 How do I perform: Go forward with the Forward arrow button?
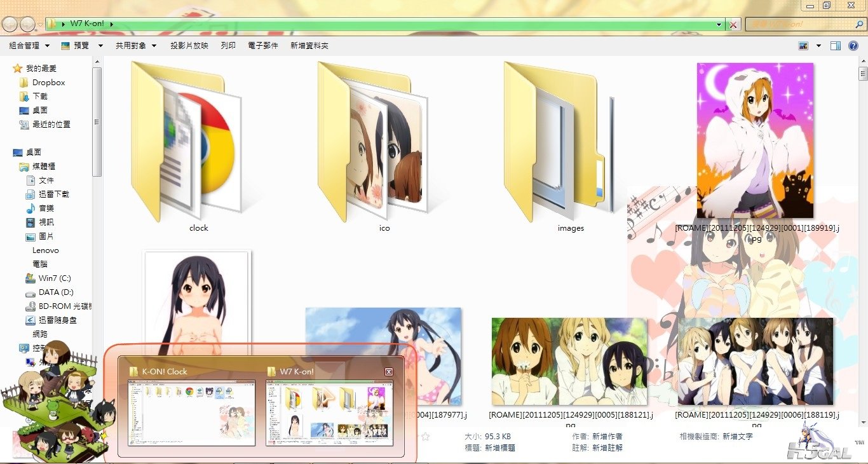pos(27,24)
